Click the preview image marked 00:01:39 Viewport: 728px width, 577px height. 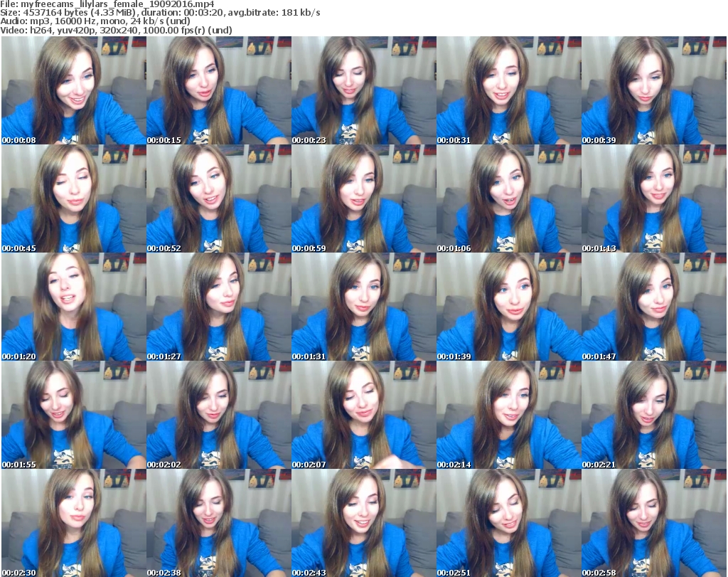point(509,307)
